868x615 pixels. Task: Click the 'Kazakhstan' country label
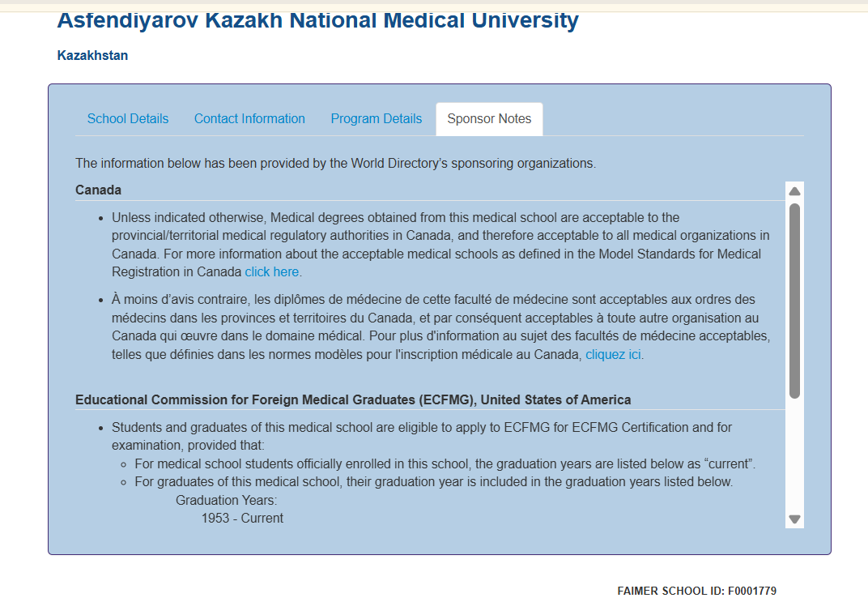(x=92, y=55)
